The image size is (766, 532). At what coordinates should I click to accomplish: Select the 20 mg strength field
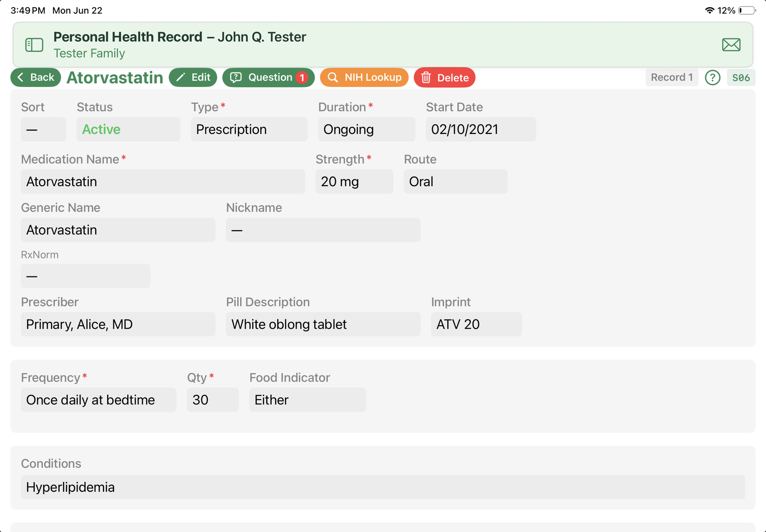click(354, 181)
